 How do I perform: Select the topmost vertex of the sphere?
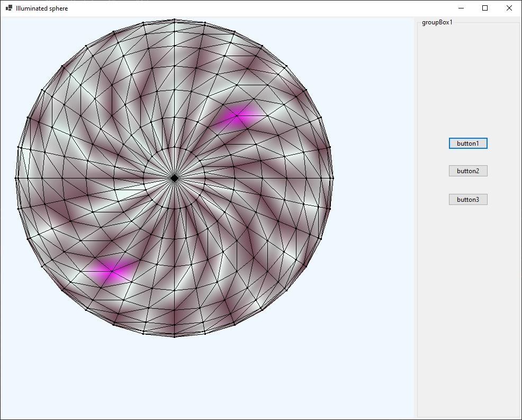pyautogui.click(x=174, y=20)
